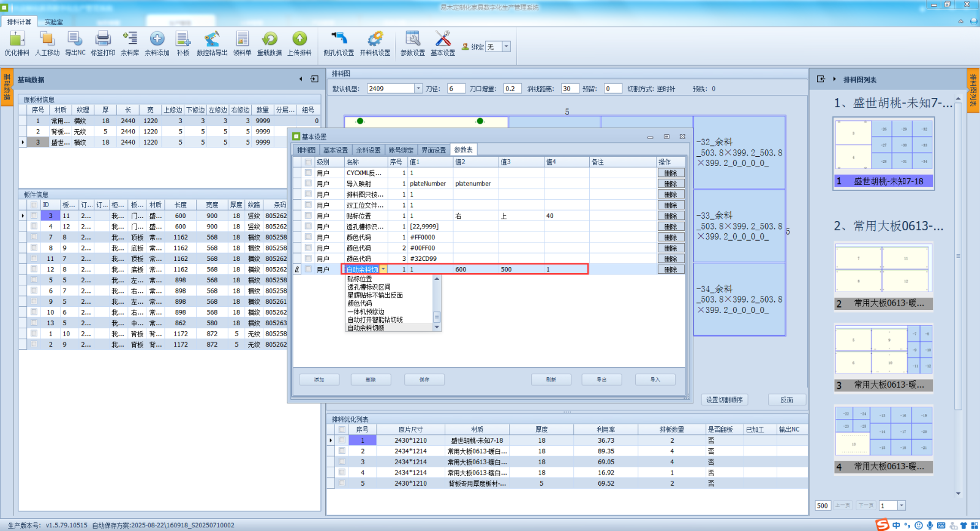Expand the arrow next to 排料图列表 title

(834, 79)
